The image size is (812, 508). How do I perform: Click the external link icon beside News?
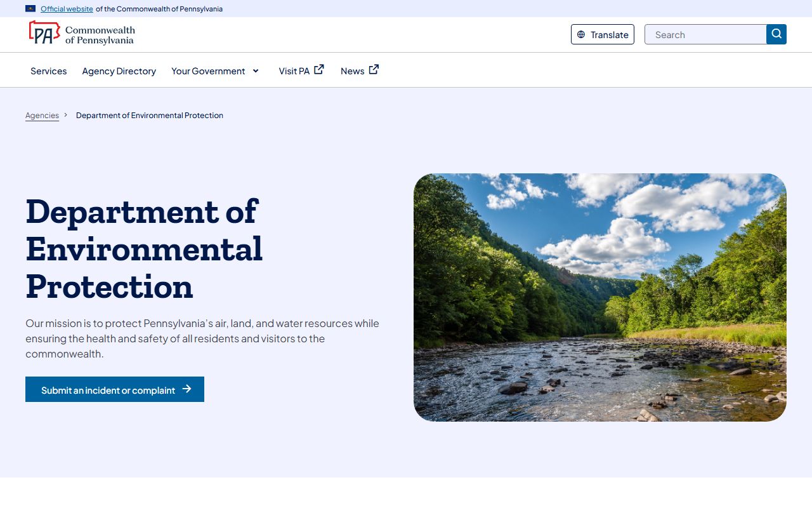(x=374, y=69)
